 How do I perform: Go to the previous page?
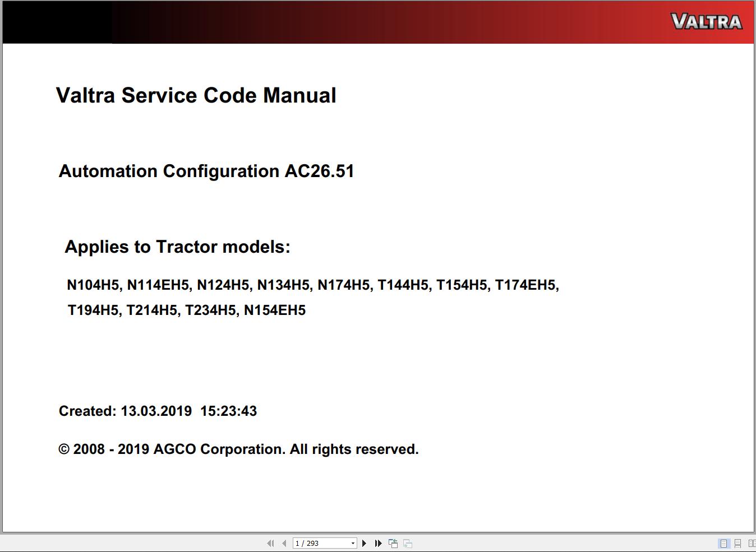284,543
